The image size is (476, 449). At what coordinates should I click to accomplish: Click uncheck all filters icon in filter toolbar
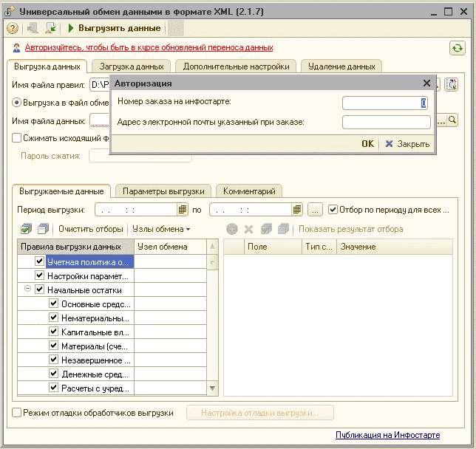coord(283,229)
